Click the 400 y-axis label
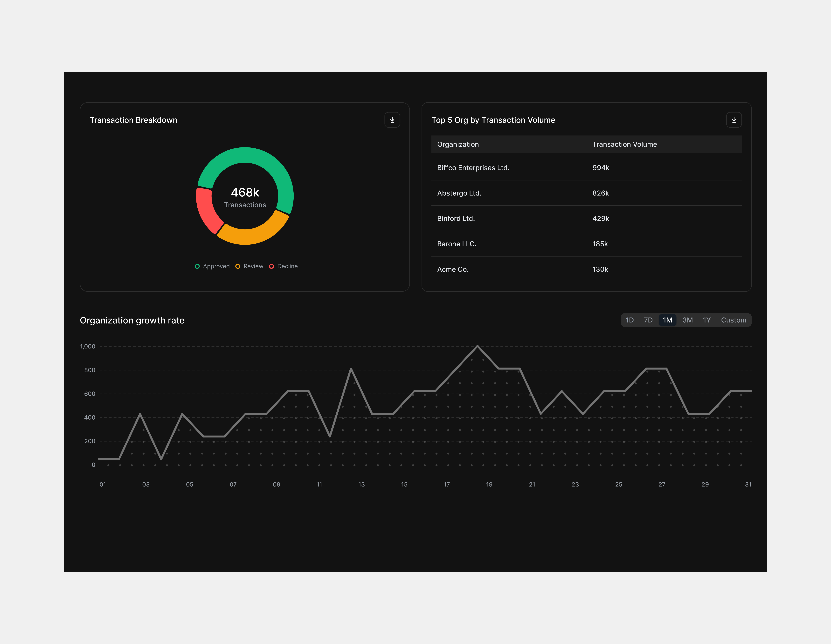831x644 pixels. [90, 417]
